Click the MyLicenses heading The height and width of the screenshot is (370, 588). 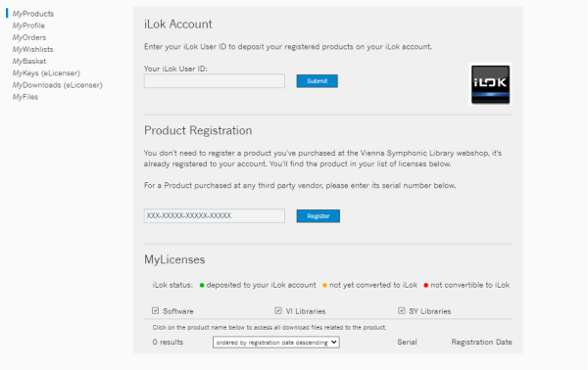[x=174, y=259]
